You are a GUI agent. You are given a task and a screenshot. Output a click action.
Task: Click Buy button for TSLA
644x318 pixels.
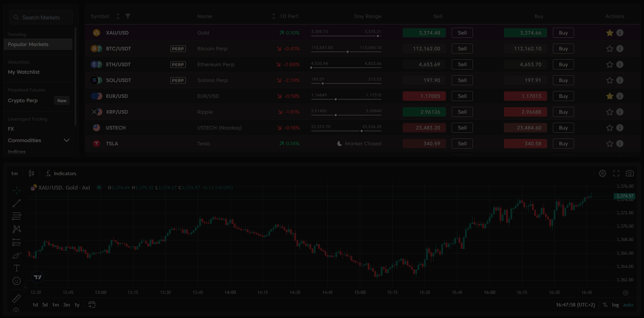tap(563, 144)
